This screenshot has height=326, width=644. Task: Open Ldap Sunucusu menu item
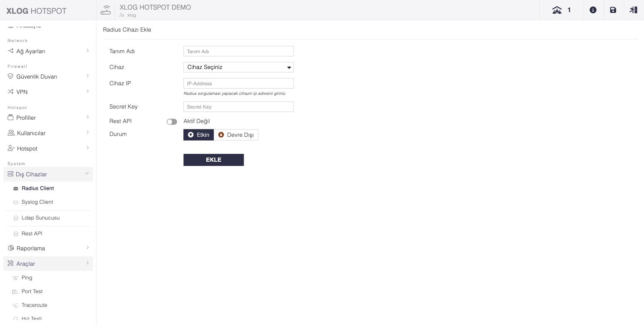[x=41, y=218]
